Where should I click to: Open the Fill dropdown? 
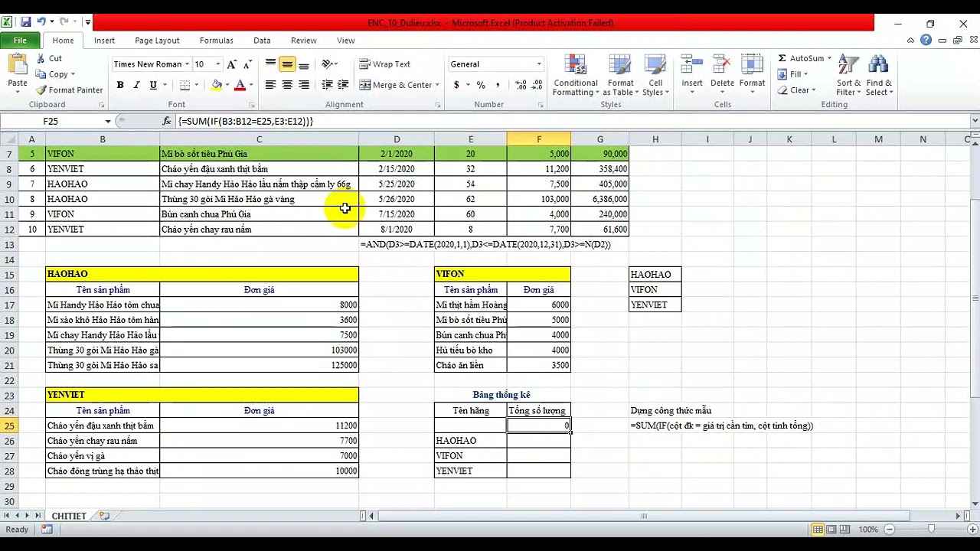point(793,74)
